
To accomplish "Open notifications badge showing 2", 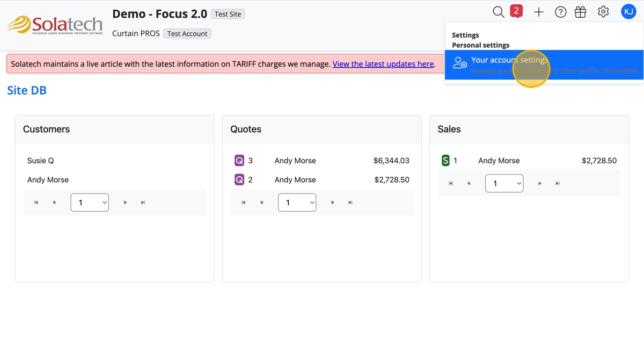I will pyautogui.click(x=516, y=11).
